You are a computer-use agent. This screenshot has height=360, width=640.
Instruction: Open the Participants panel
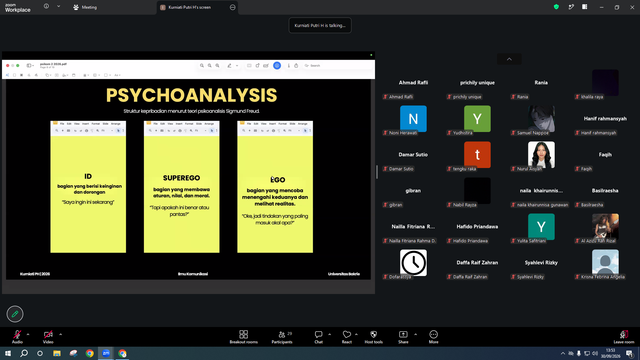pos(282,337)
